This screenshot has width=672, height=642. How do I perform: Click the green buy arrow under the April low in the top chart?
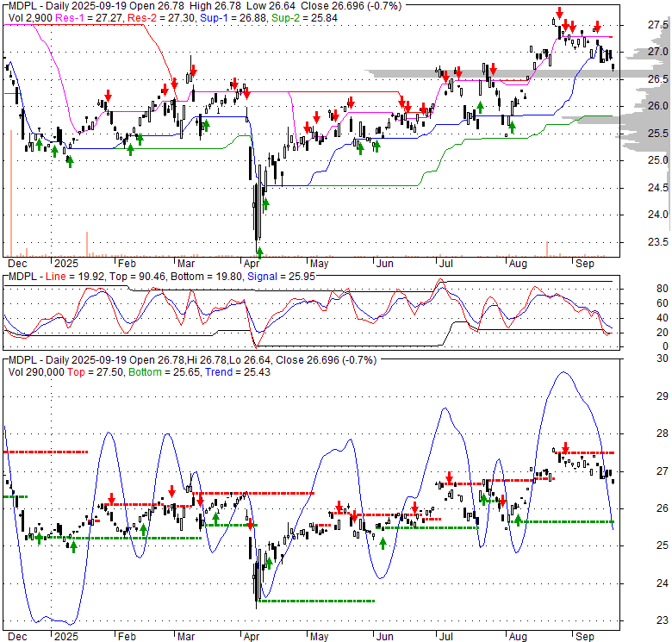[x=259, y=252]
